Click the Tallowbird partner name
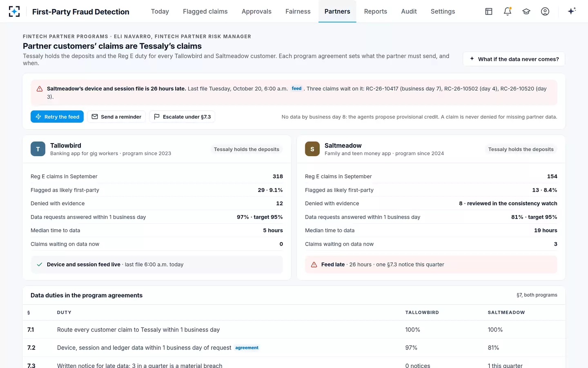Image resolution: width=588 pixels, height=368 pixels. (x=66, y=146)
